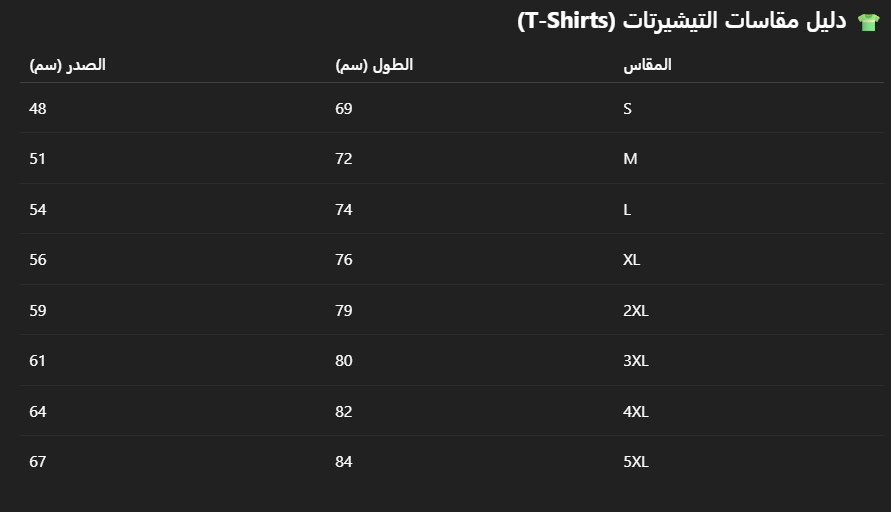Click the T-Shirts size guide title
The height and width of the screenshot is (512, 891).
click(682, 22)
